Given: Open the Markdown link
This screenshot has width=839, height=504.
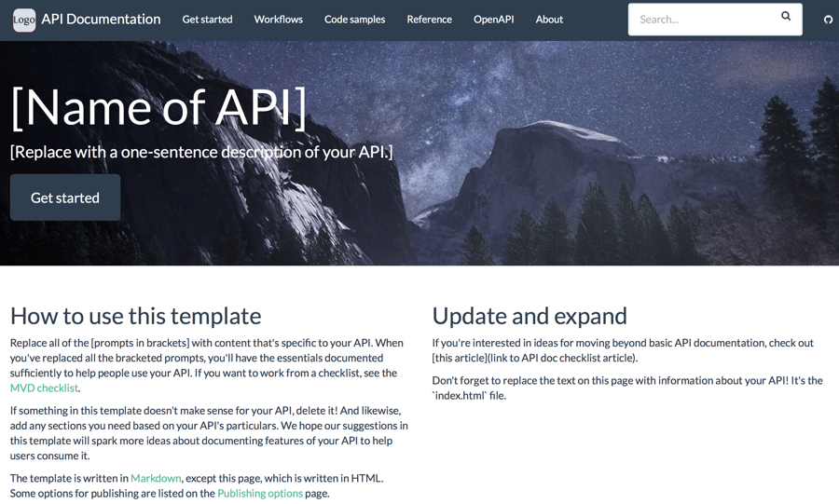Looking at the screenshot, I should [156, 478].
